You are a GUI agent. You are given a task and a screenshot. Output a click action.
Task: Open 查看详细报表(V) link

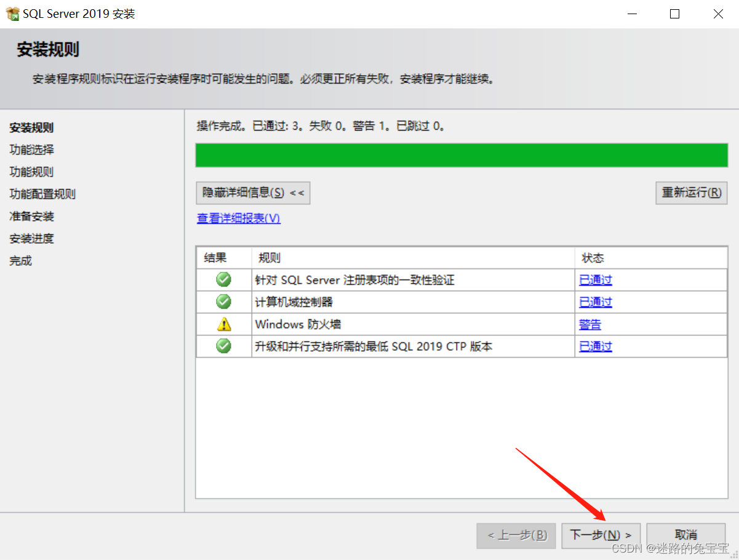pyautogui.click(x=239, y=218)
